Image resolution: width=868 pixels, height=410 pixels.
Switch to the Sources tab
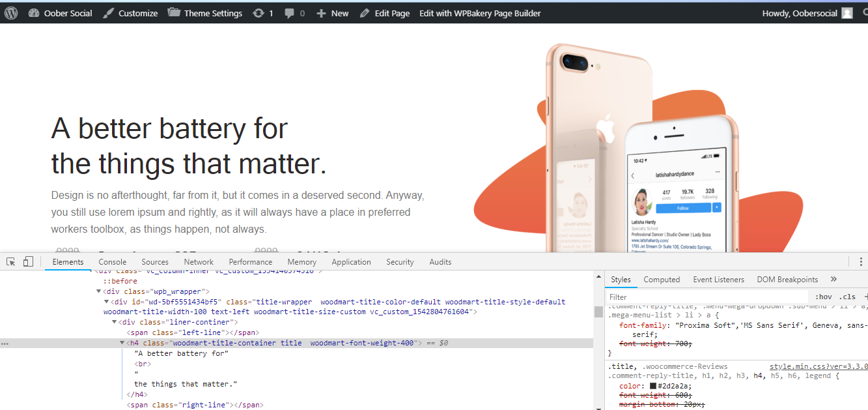(155, 262)
